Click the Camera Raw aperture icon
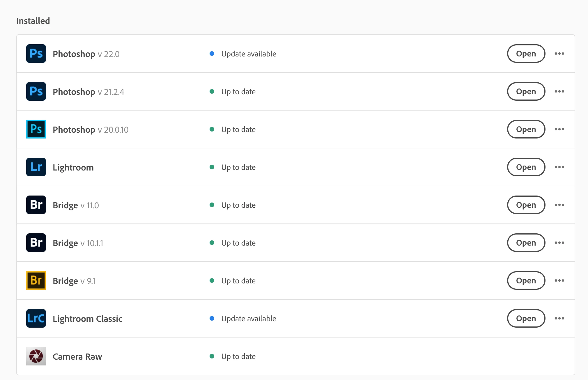The image size is (588, 380). click(x=36, y=356)
